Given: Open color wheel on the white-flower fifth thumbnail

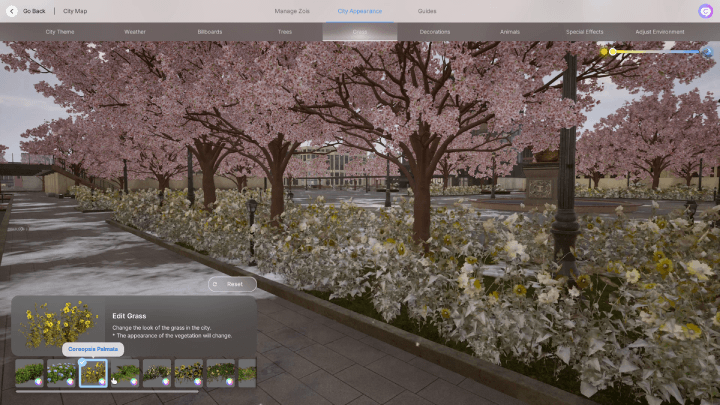Looking at the screenshot, I should pyautogui.click(x=166, y=381).
